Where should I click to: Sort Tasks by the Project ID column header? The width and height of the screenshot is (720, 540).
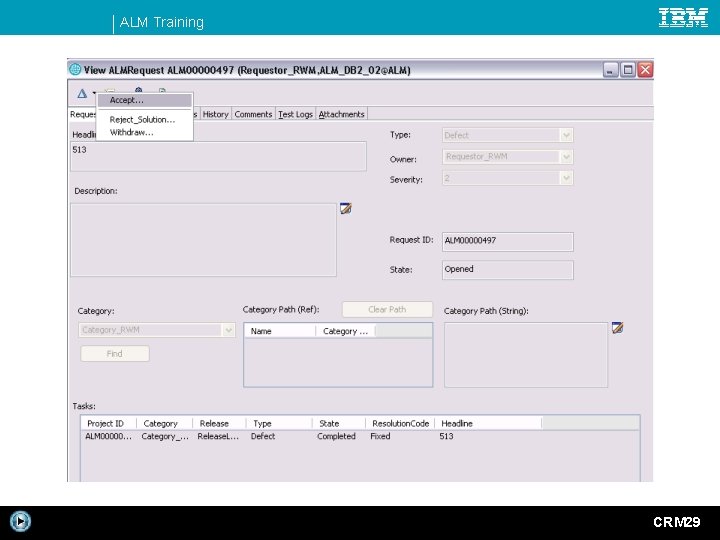point(109,423)
